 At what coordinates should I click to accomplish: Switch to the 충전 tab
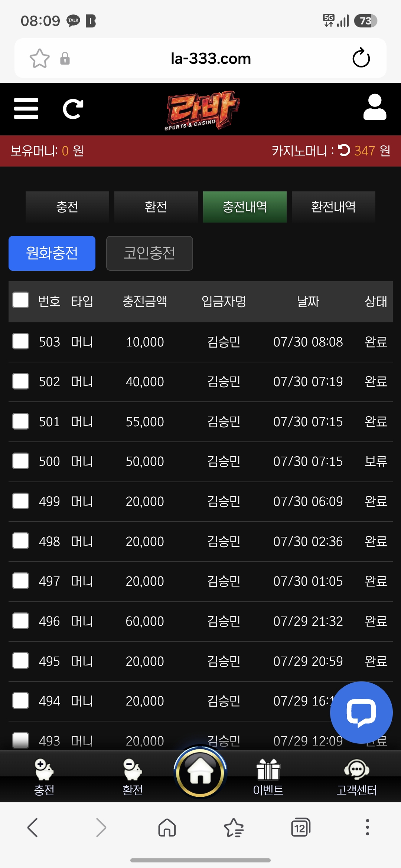coord(67,207)
